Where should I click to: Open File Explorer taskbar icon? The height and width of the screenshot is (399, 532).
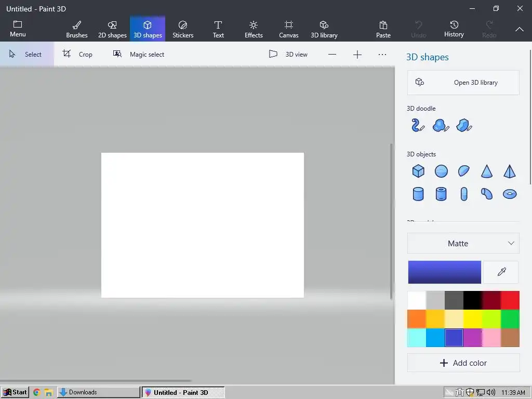[x=48, y=393]
